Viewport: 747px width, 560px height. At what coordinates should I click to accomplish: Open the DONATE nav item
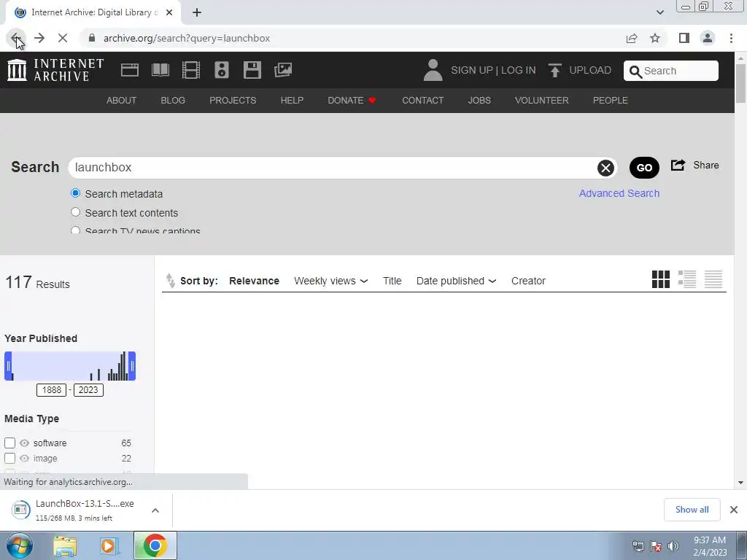pos(352,101)
